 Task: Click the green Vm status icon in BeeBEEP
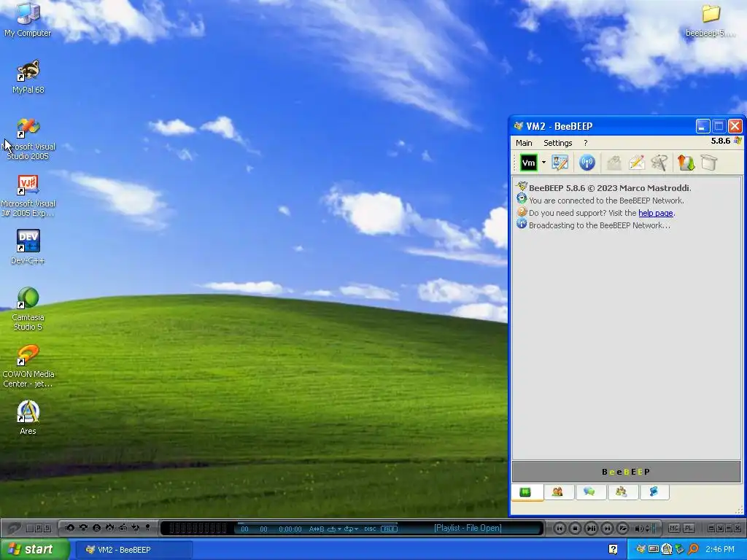point(528,163)
